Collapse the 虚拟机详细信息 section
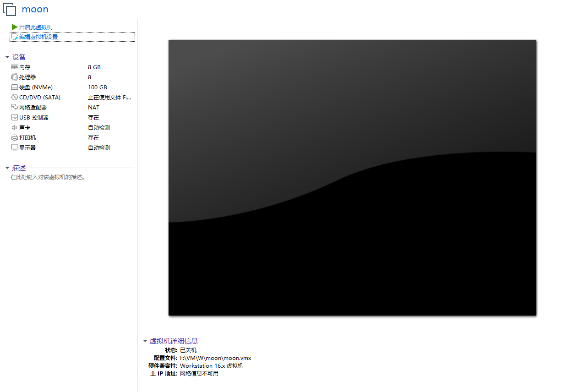The image size is (567, 392). [145, 341]
